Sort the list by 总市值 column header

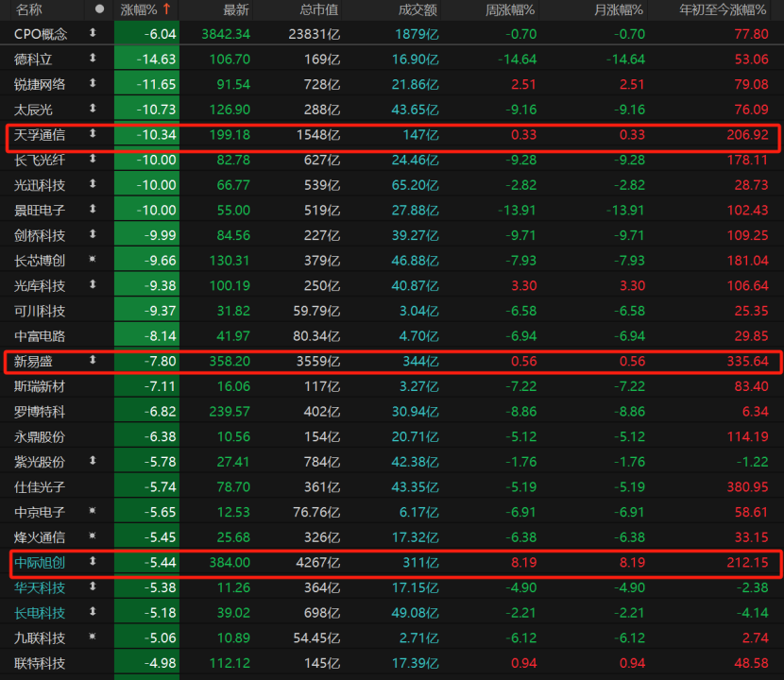[x=319, y=9]
